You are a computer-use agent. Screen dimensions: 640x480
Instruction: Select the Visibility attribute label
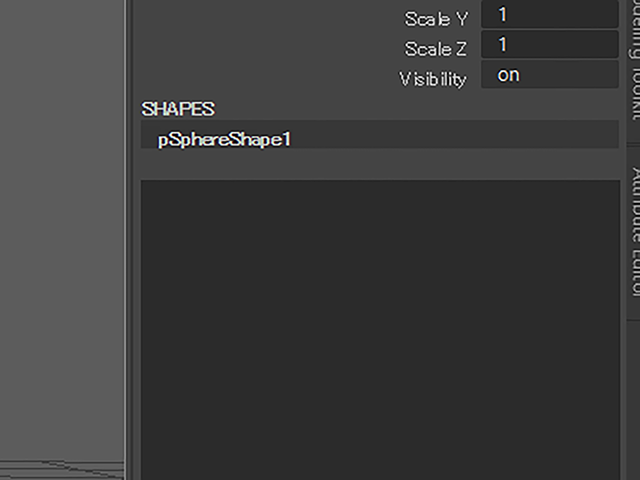click(433, 79)
